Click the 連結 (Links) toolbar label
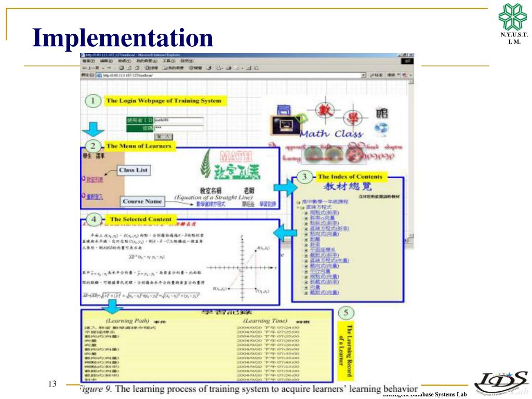 (392, 75)
